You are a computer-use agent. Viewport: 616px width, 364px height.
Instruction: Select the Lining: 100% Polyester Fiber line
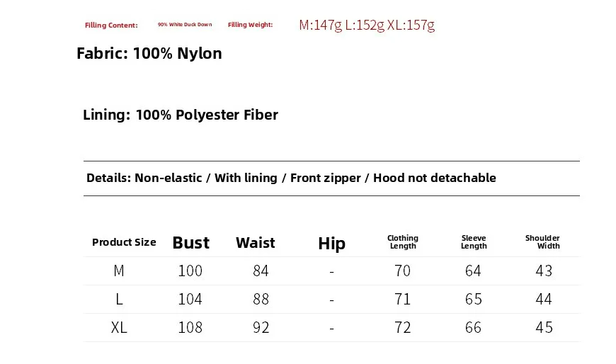[181, 115]
